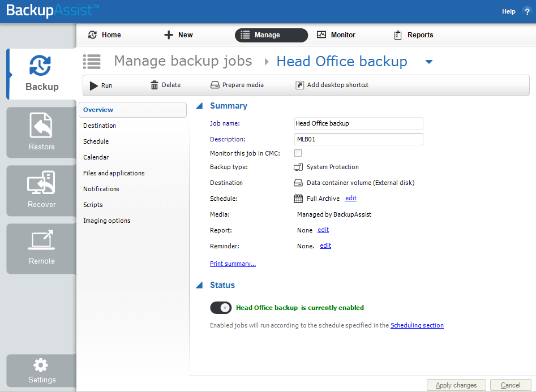Viewport: 536px width, 392px height.
Task: Click the Home refresh-clock icon
Action: (92, 35)
